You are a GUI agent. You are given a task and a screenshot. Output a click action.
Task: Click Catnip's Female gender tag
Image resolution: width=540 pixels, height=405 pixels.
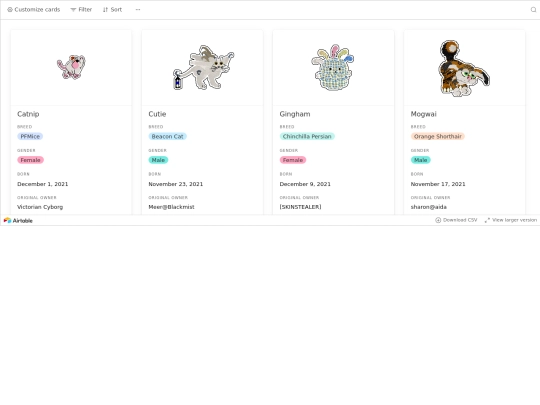(x=30, y=160)
